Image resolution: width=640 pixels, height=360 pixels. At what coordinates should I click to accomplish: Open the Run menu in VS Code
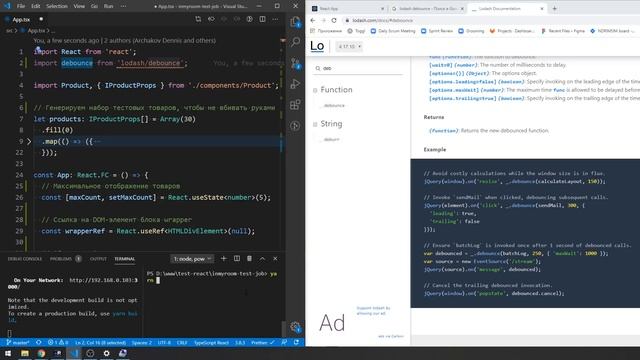[108, 6]
